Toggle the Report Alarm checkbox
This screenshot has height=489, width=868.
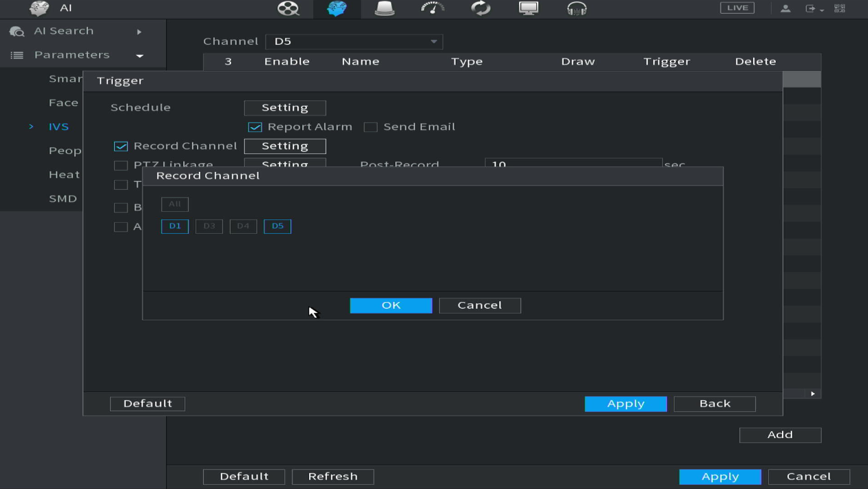255,127
